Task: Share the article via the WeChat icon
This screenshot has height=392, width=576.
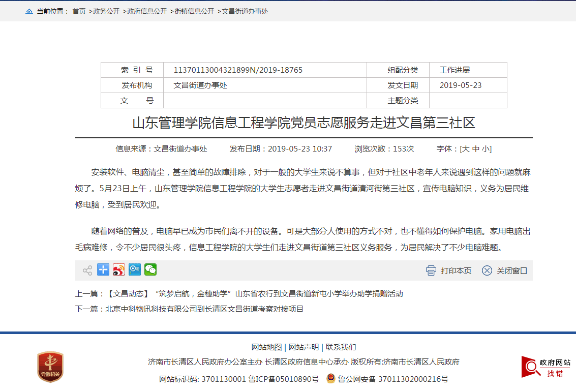Action: tap(150, 270)
